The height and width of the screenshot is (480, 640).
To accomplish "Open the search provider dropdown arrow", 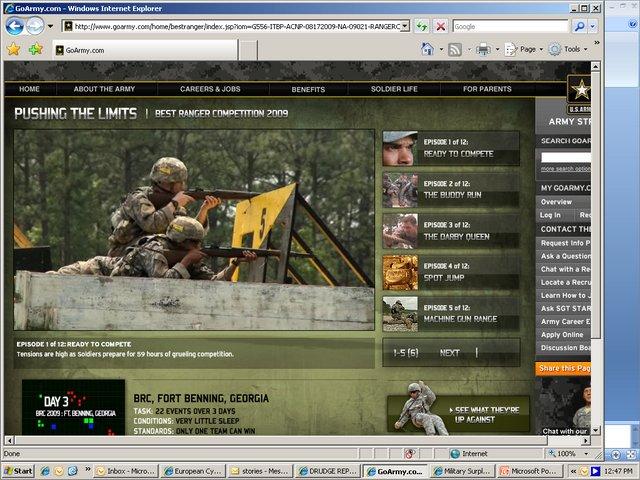I will pyautogui.click(x=593, y=27).
